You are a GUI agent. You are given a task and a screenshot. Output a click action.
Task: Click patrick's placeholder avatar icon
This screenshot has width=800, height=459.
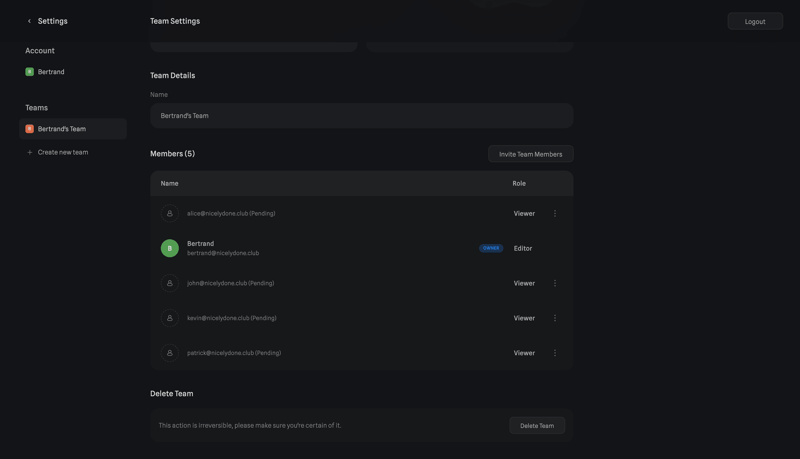[x=170, y=353]
